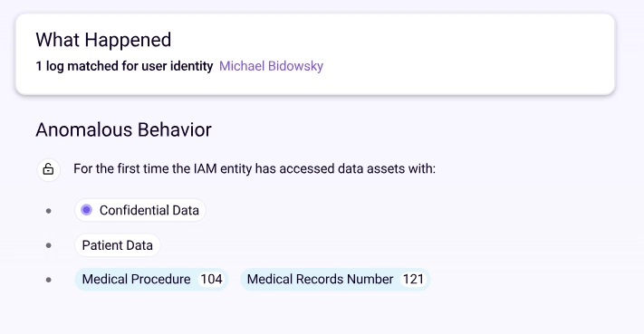
Task: Click the 104 count badge
Action: 212,280
